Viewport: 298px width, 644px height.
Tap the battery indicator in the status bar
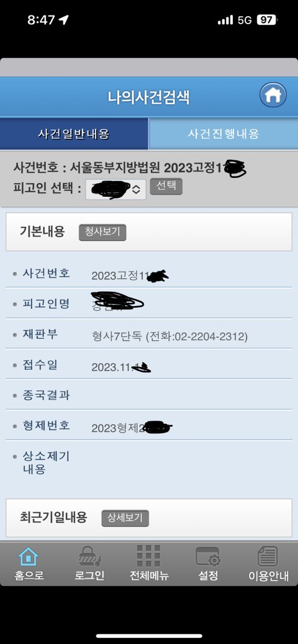click(267, 20)
